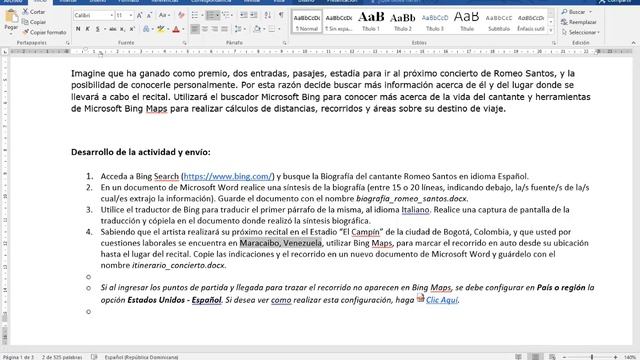Open the Insertar tab

68,1
